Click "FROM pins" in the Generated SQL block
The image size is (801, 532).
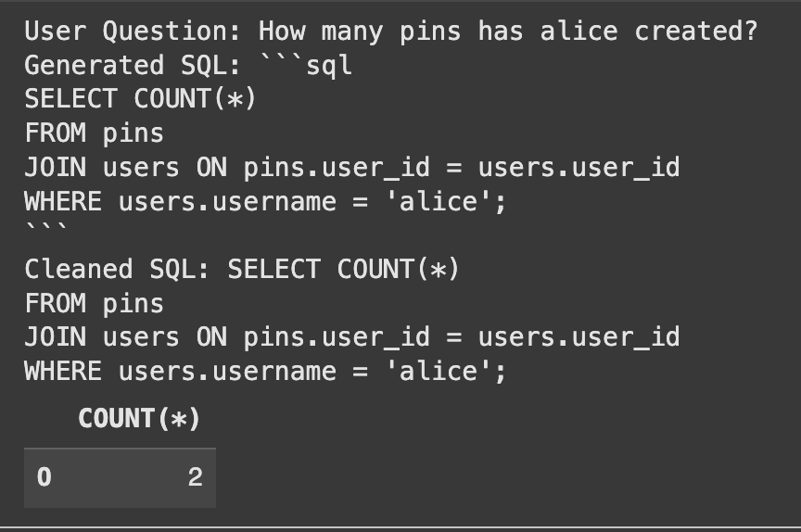(x=94, y=133)
